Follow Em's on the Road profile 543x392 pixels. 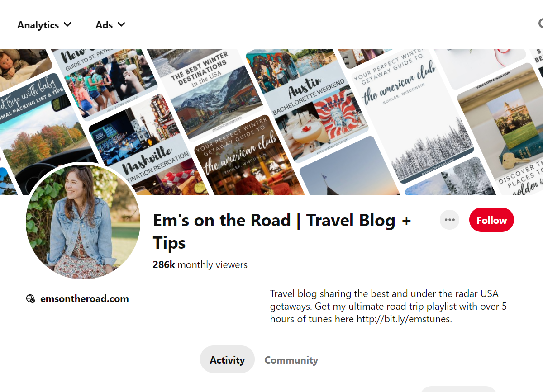(491, 220)
